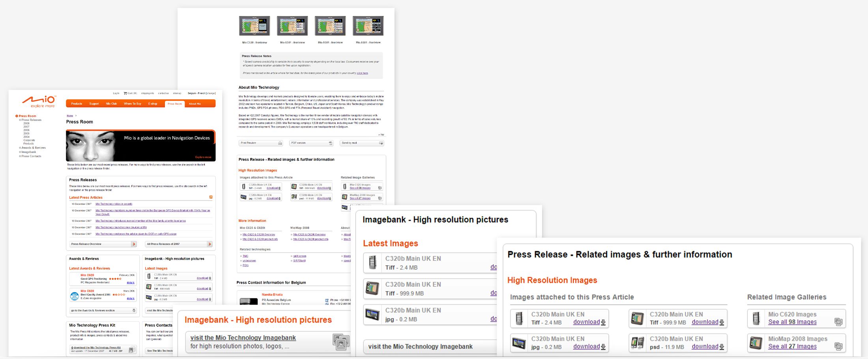
Task: Open the Where To Buy menu item
Action: 133,104
